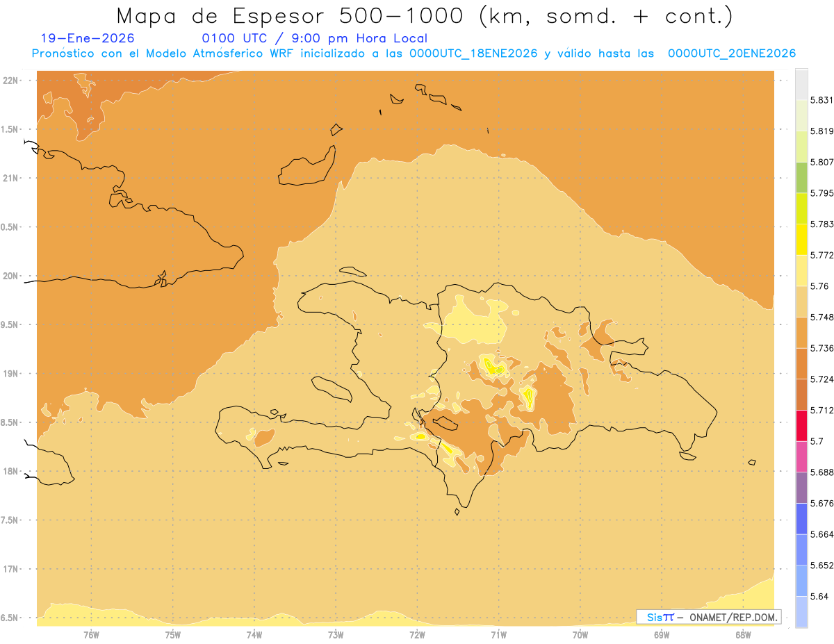The width and height of the screenshot is (834, 644).
Task: Click the '74W' longitude label
Action: point(254,634)
